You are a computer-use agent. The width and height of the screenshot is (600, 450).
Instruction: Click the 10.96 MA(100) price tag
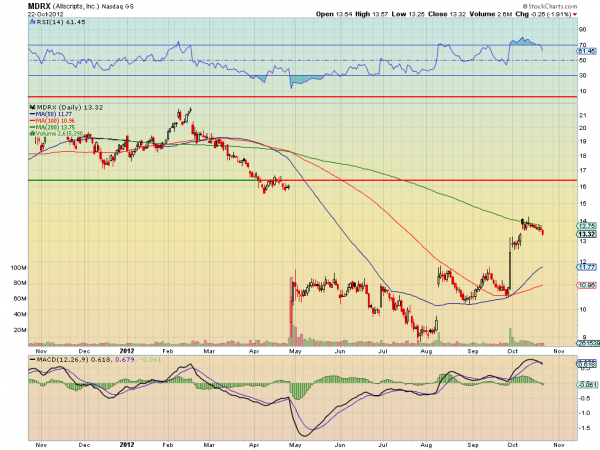click(x=587, y=285)
